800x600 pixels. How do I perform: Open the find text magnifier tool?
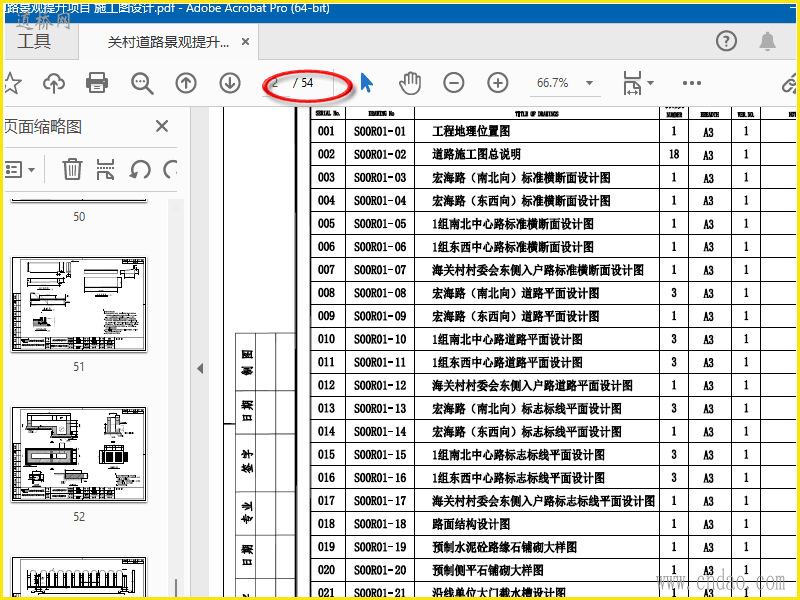142,83
